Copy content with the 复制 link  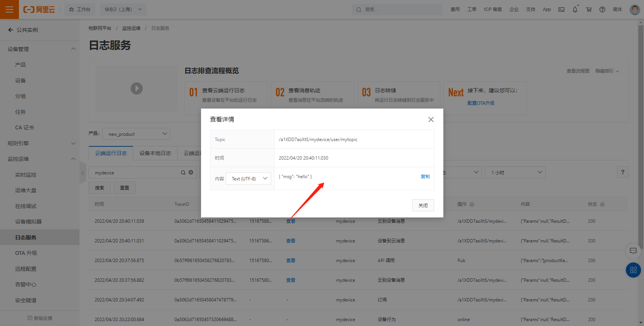[x=425, y=177]
